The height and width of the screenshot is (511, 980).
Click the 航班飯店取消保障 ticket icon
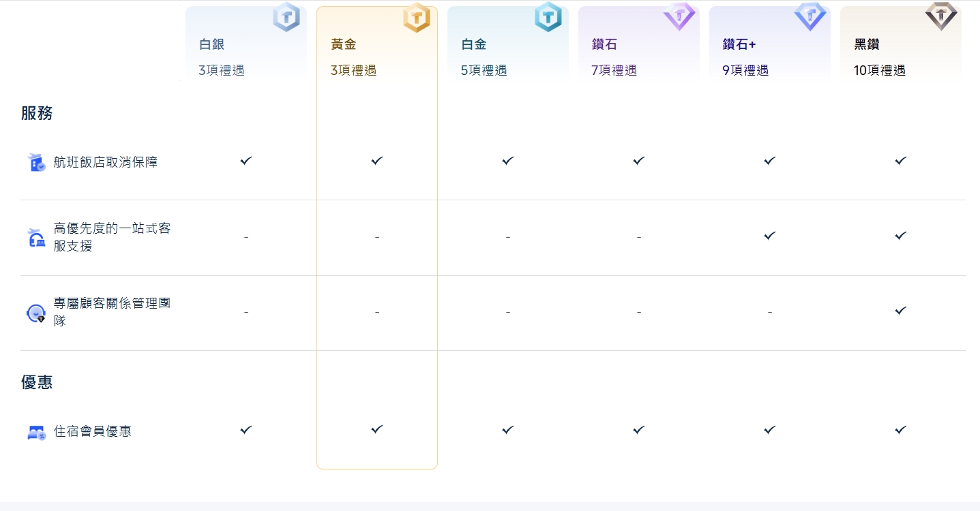(x=36, y=161)
